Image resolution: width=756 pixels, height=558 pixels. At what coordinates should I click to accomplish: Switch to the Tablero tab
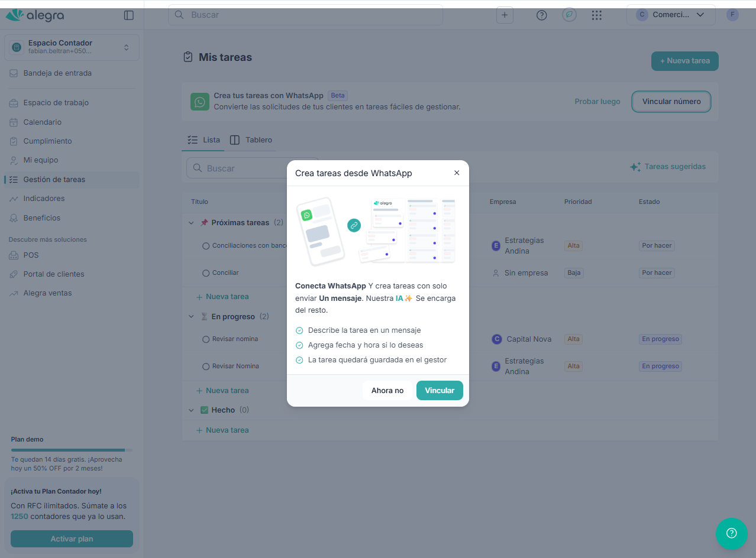point(251,140)
